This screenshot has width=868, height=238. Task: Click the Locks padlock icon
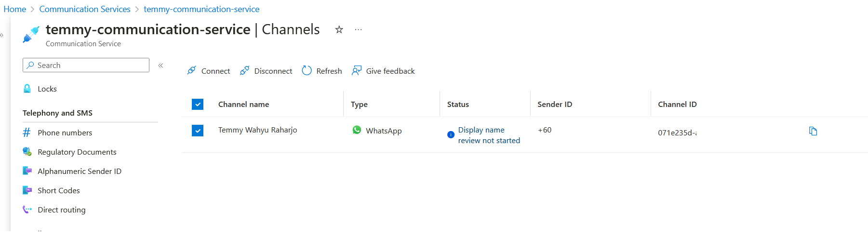(x=27, y=89)
